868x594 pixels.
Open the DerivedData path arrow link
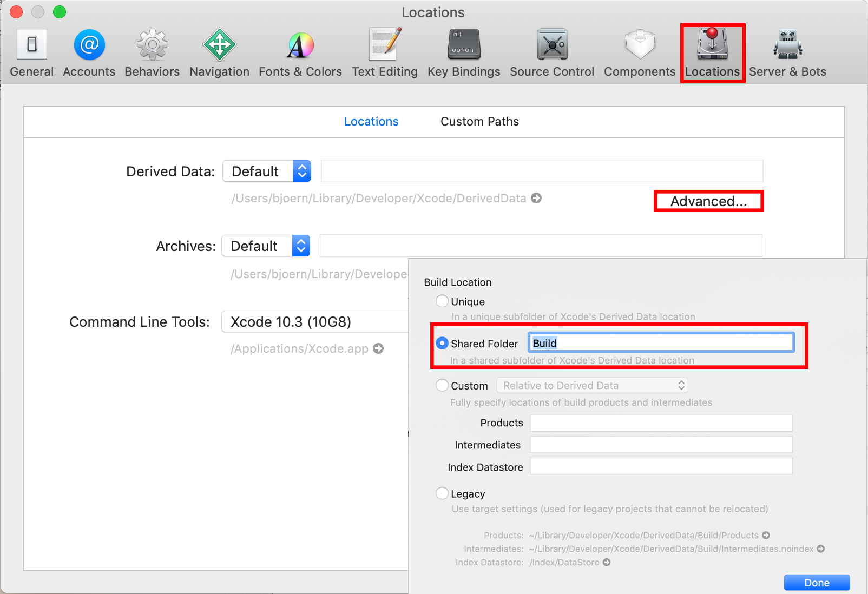pos(536,198)
